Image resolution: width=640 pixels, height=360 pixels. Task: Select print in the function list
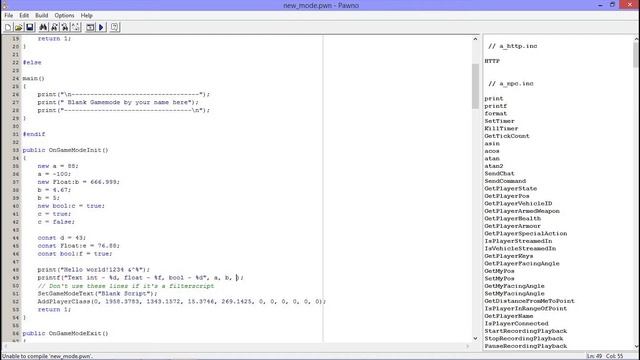pos(494,99)
